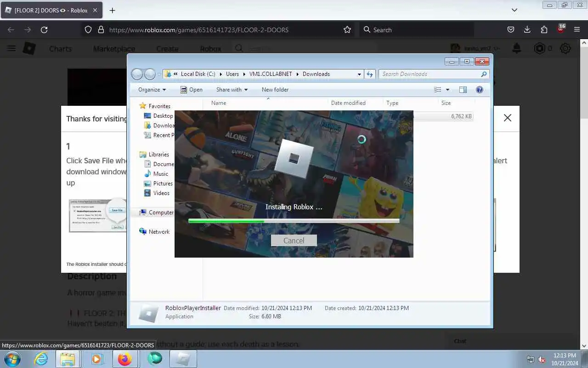Click the Firefox Search box
This screenshot has width=588, height=368.
coord(416,30)
